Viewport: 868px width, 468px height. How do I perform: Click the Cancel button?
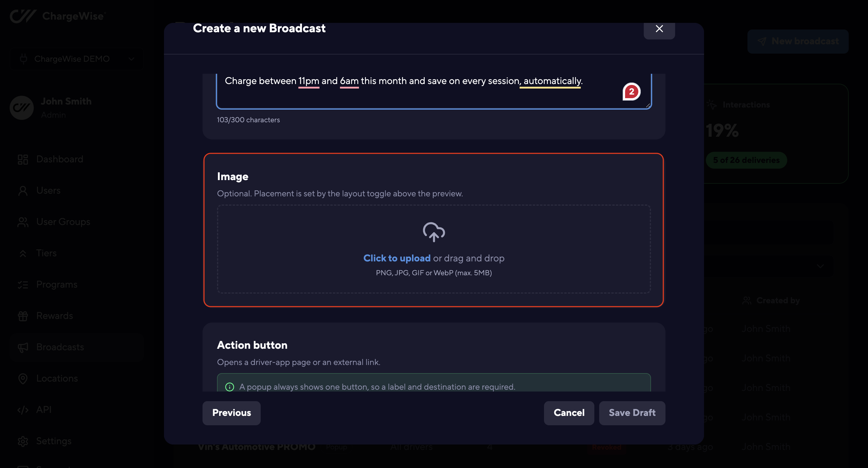click(x=569, y=413)
